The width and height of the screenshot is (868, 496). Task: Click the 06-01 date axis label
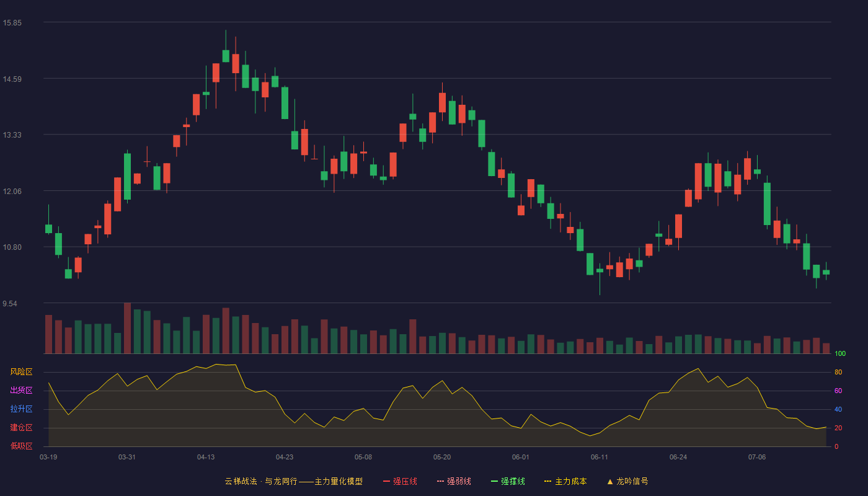click(521, 457)
